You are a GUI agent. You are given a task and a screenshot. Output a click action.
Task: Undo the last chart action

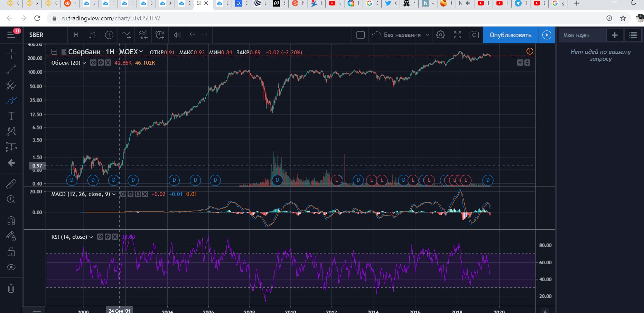pos(193,35)
